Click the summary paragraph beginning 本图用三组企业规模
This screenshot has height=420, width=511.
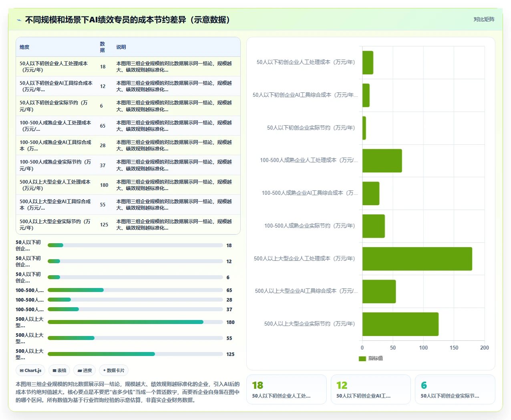tap(128, 392)
